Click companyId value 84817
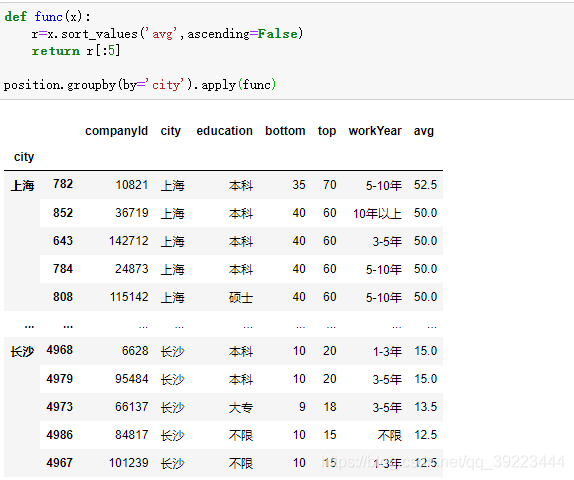The image size is (574, 480). click(x=132, y=435)
